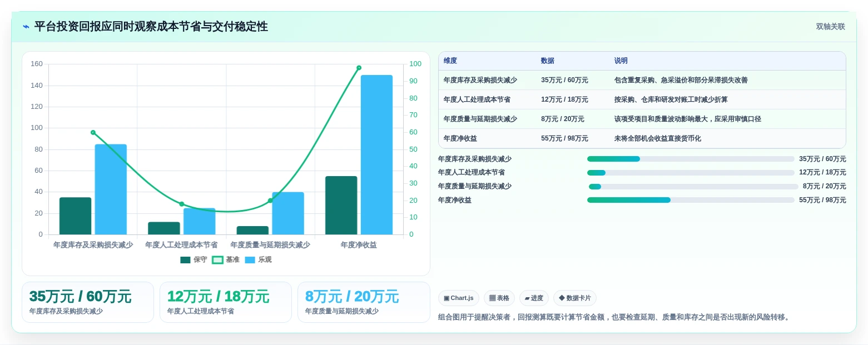Click the 说明 table column header
This screenshot has width=868, height=345.
coord(621,61)
